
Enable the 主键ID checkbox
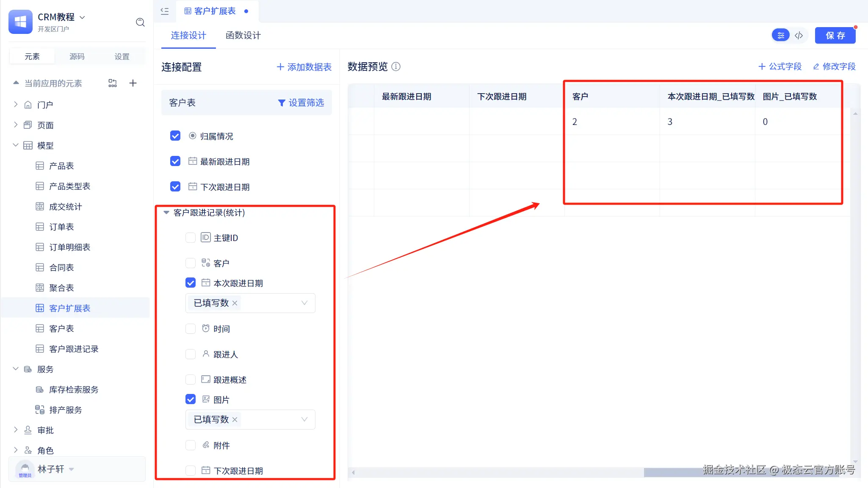pyautogui.click(x=191, y=238)
